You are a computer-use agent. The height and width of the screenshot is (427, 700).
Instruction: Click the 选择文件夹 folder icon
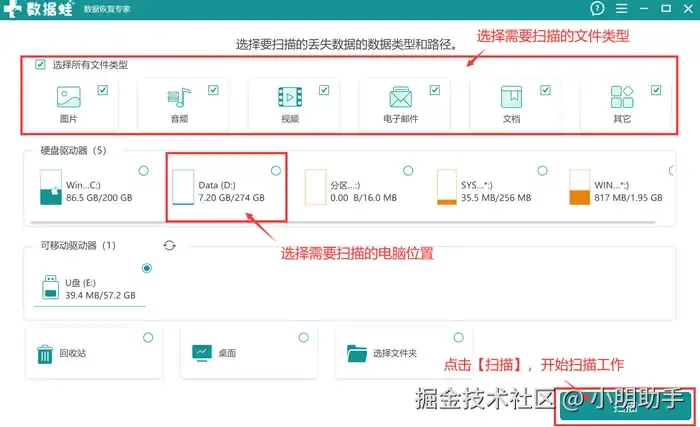pos(357,353)
